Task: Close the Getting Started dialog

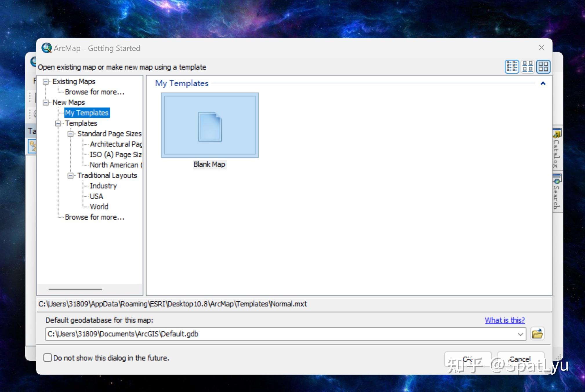Action: pyautogui.click(x=541, y=48)
